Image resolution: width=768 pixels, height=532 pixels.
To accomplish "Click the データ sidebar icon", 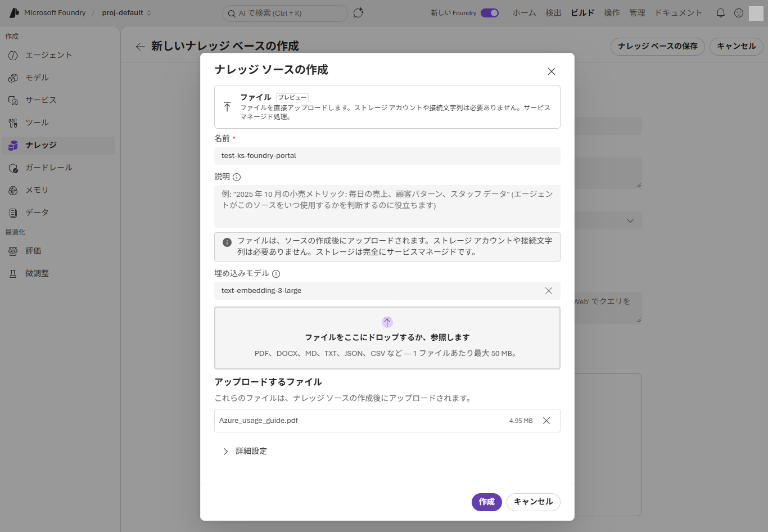I will coord(13,213).
